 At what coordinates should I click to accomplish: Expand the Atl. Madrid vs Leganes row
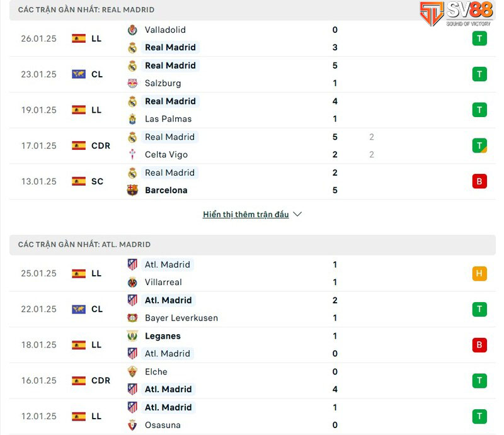(252, 345)
